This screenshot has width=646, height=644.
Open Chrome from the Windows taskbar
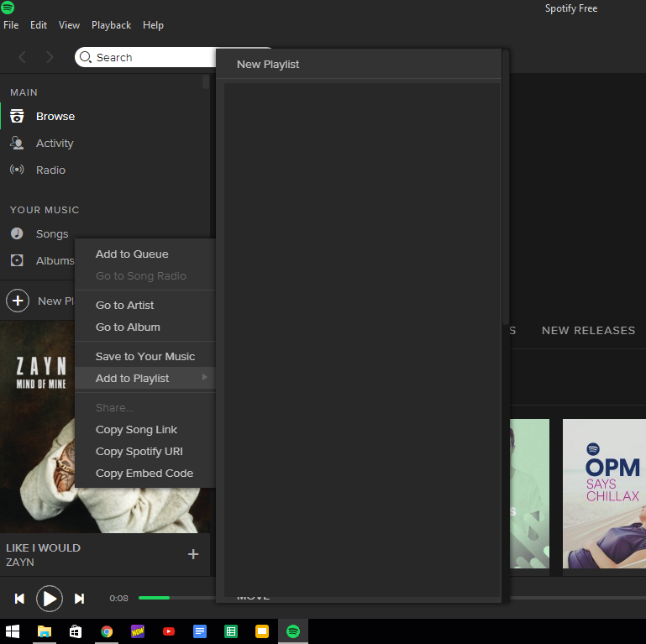pyautogui.click(x=107, y=631)
